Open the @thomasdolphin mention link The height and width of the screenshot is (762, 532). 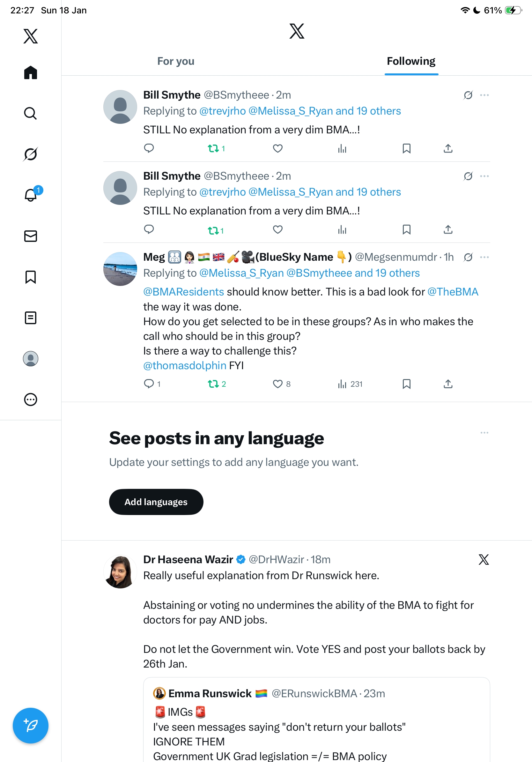[185, 365]
